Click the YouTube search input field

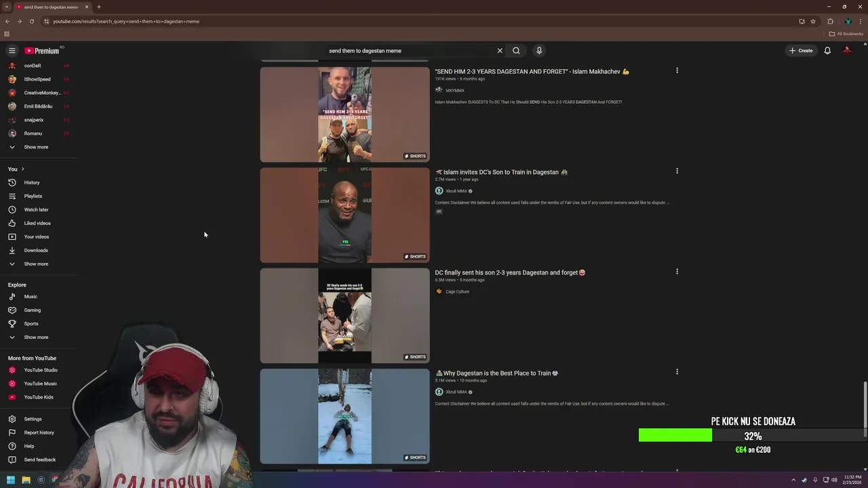[410, 51]
